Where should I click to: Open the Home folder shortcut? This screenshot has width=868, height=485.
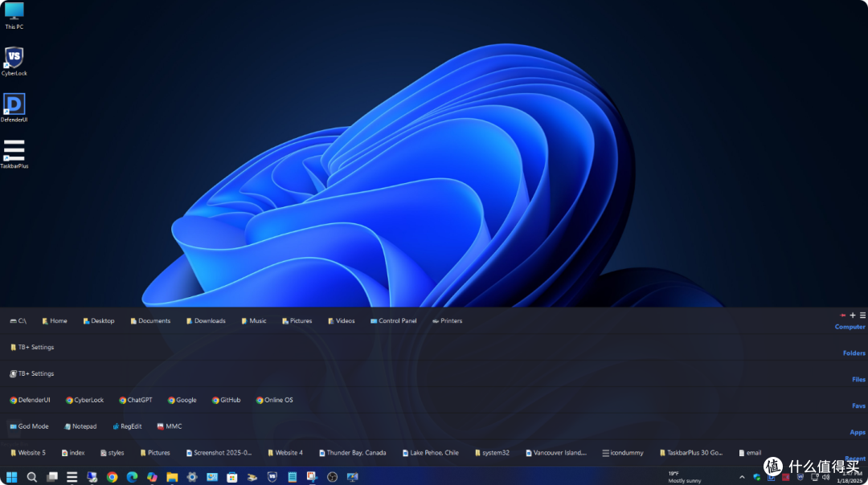[x=55, y=320]
